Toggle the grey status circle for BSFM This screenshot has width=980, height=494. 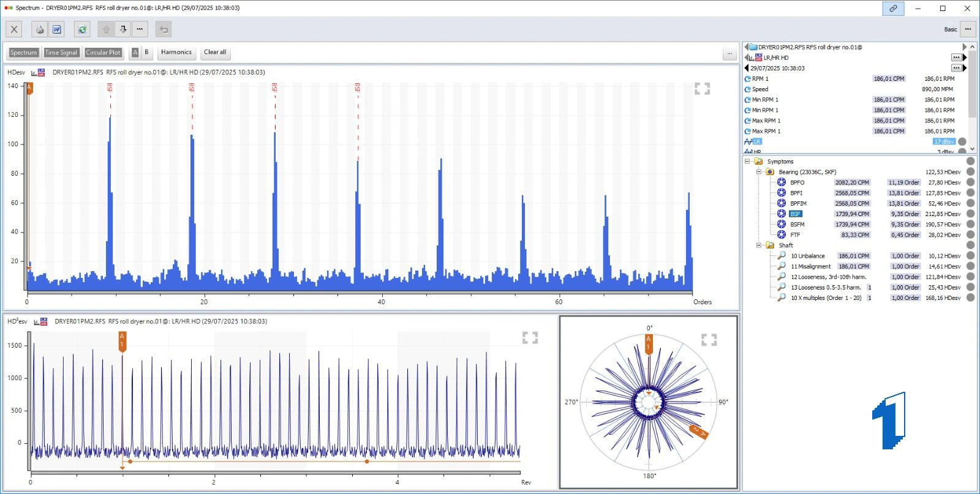(x=970, y=224)
